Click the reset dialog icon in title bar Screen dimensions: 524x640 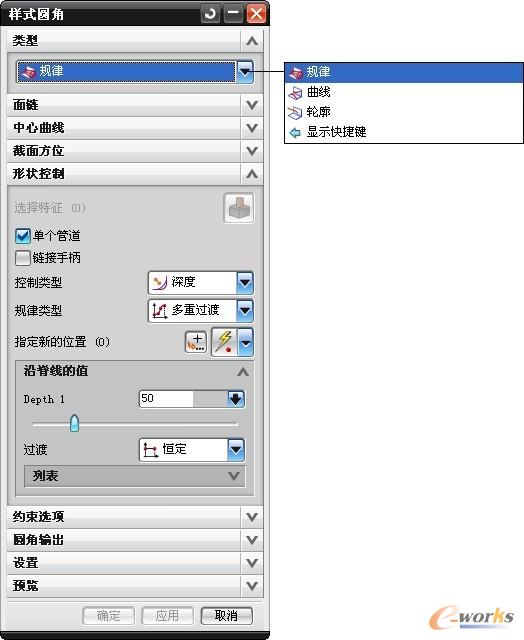point(210,14)
